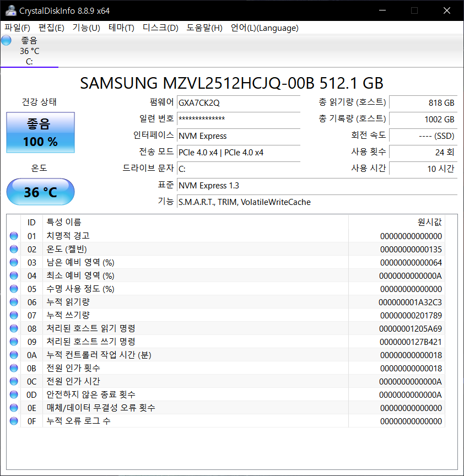Click power on hours value 10 시간
The image size is (464, 476).
(423, 169)
